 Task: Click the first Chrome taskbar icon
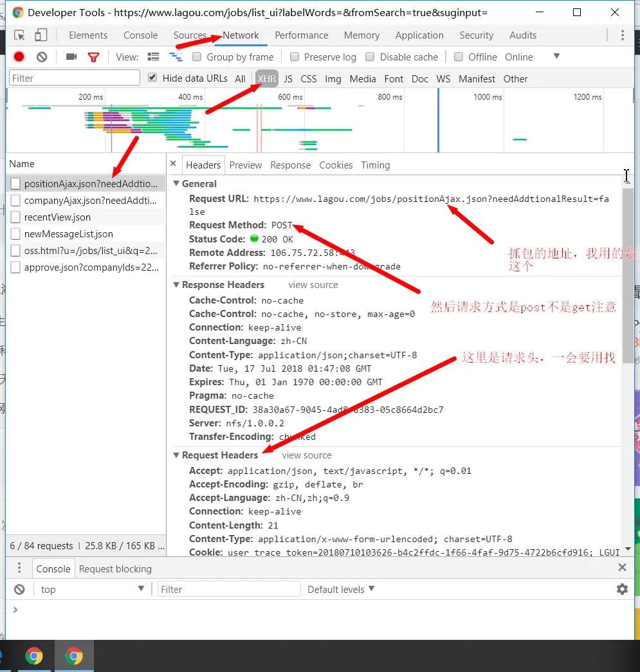point(34,656)
